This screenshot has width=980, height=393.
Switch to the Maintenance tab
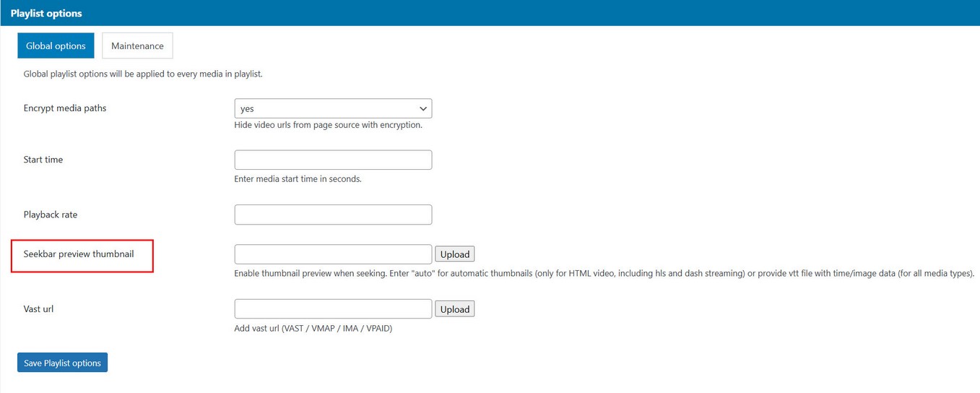click(137, 46)
